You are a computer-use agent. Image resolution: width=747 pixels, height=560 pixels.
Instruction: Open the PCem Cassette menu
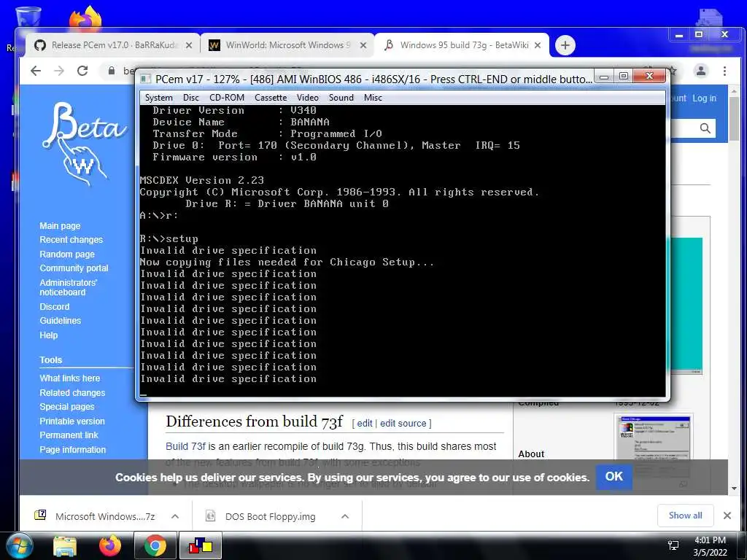pyautogui.click(x=271, y=98)
